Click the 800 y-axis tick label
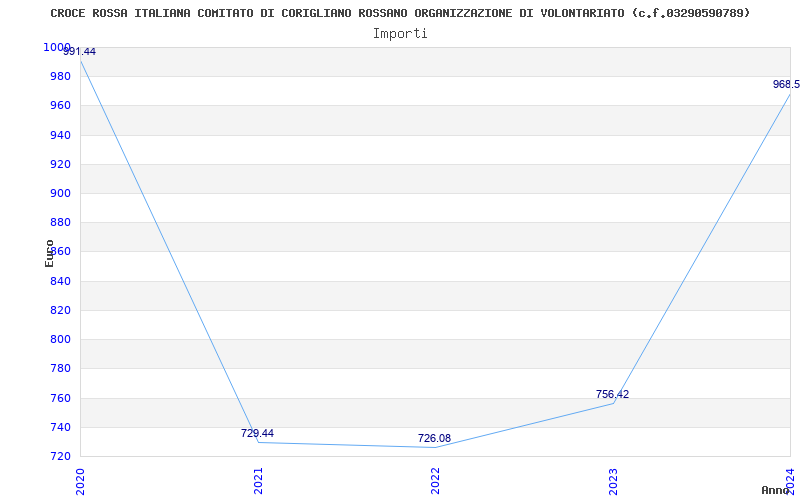 click(x=61, y=339)
